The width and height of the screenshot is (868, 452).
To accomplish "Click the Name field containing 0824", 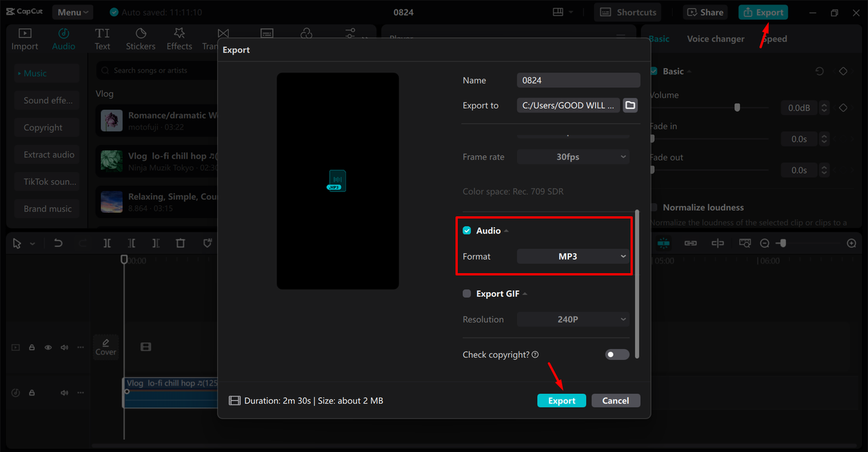I will pyautogui.click(x=578, y=80).
